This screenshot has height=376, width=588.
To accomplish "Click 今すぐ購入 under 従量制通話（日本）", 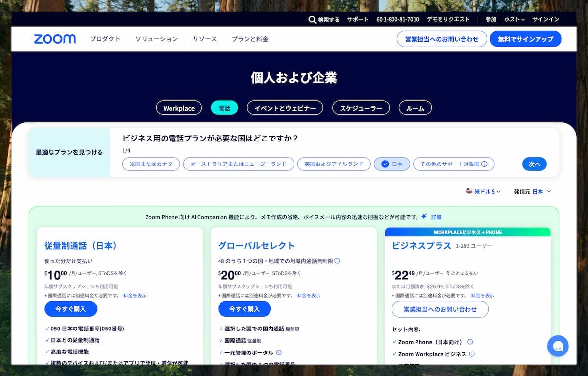I will click(71, 309).
